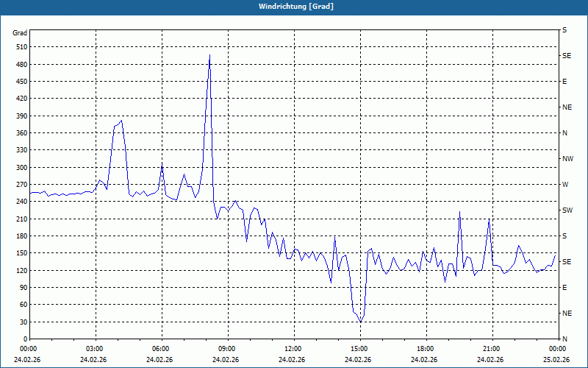This screenshot has width=588, height=368.
Task: Pick the '180' degree axis label
Action: pos(22,236)
